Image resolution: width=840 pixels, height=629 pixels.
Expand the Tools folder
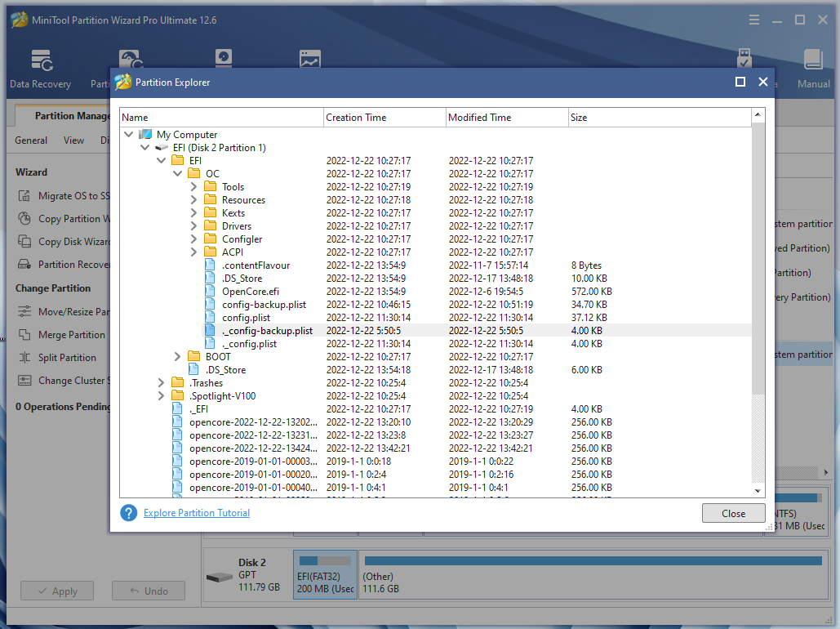click(x=194, y=186)
